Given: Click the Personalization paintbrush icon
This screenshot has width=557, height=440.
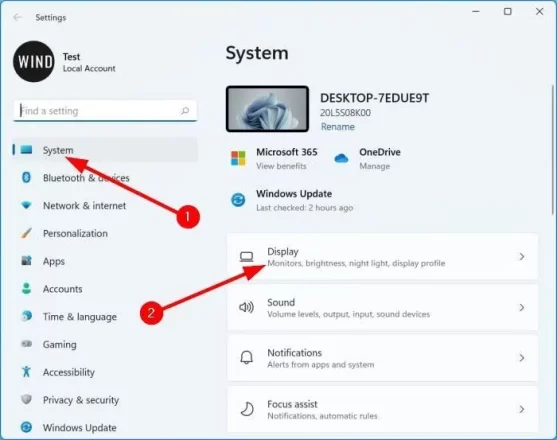Looking at the screenshot, I should [26, 233].
